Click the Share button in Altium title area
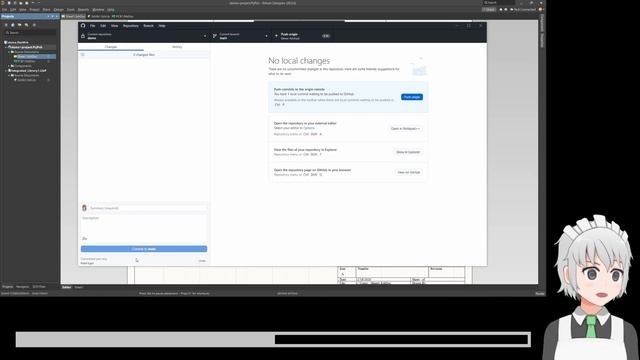This screenshot has height=360, width=640. [x=489, y=9]
